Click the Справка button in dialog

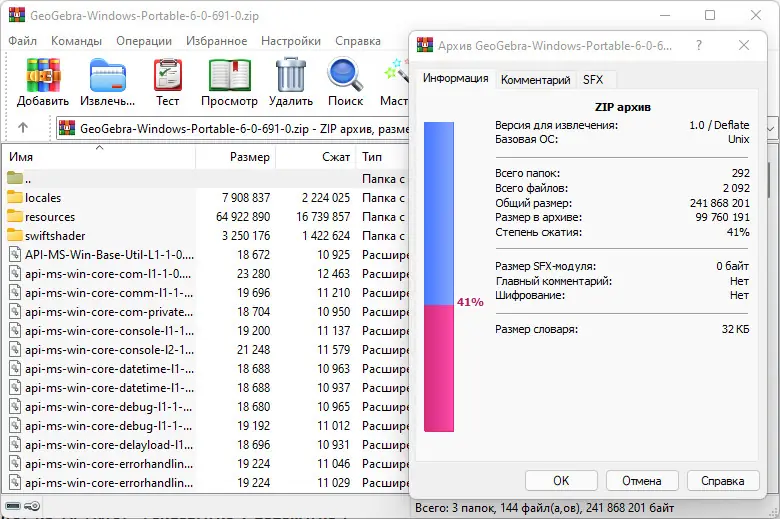point(723,481)
